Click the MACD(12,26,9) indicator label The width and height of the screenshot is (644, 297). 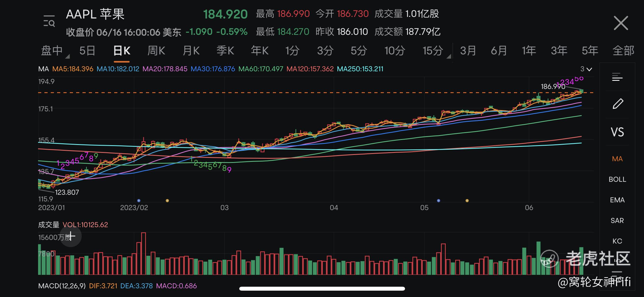tap(62, 286)
